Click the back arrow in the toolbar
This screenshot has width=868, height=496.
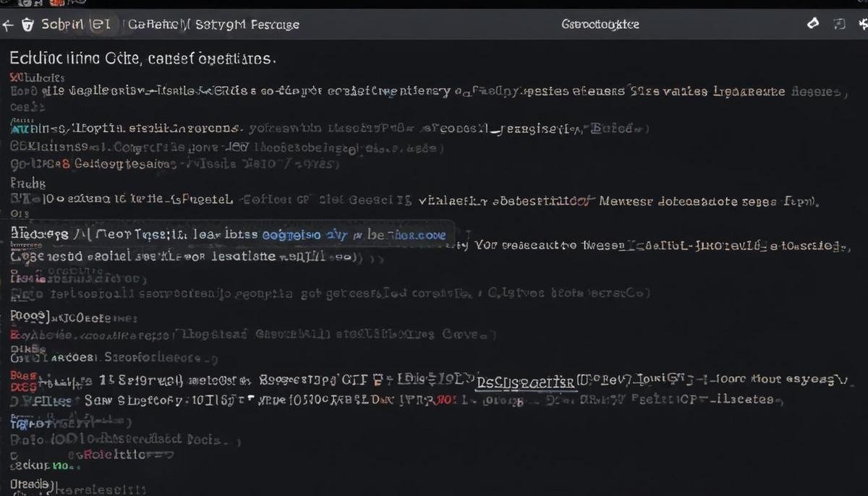[8, 24]
